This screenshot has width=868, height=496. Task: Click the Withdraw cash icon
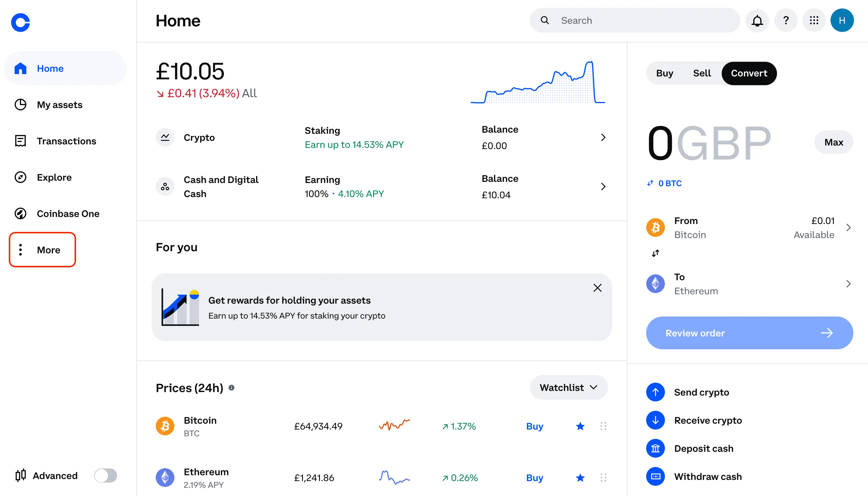655,477
